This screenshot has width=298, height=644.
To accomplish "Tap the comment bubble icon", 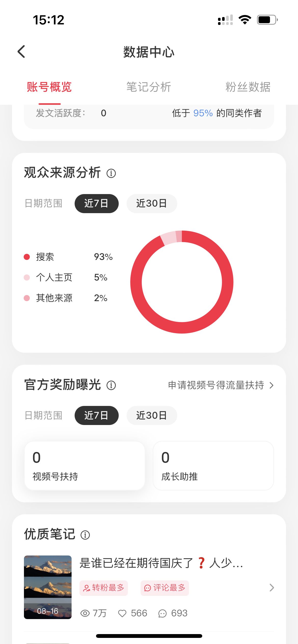I will (162, 613).
